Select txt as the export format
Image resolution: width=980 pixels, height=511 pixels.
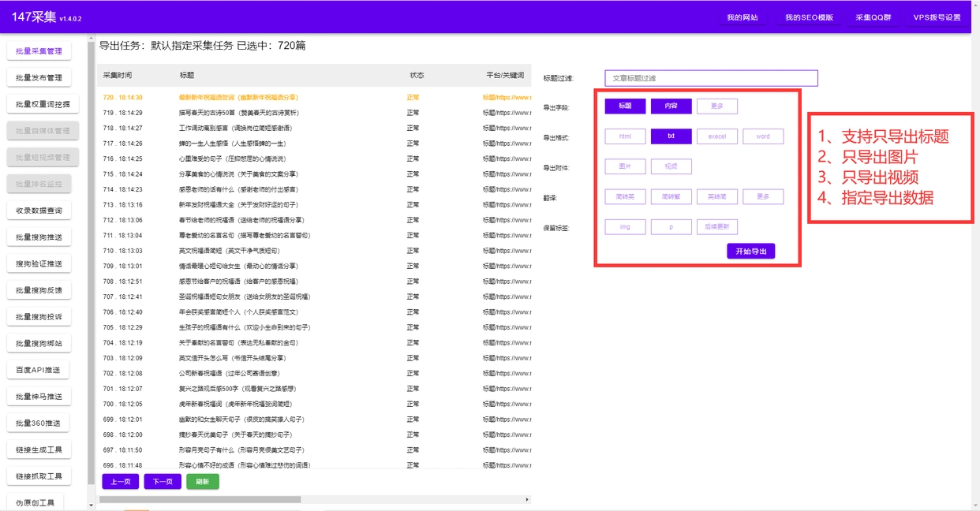pos(671,136)
